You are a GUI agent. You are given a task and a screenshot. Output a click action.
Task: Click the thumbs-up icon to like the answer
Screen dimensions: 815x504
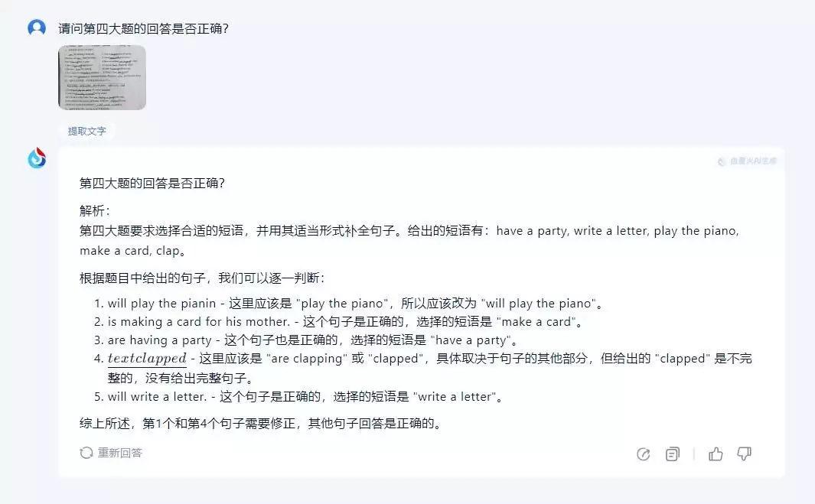pyautogui.click(x=716, y=454)
